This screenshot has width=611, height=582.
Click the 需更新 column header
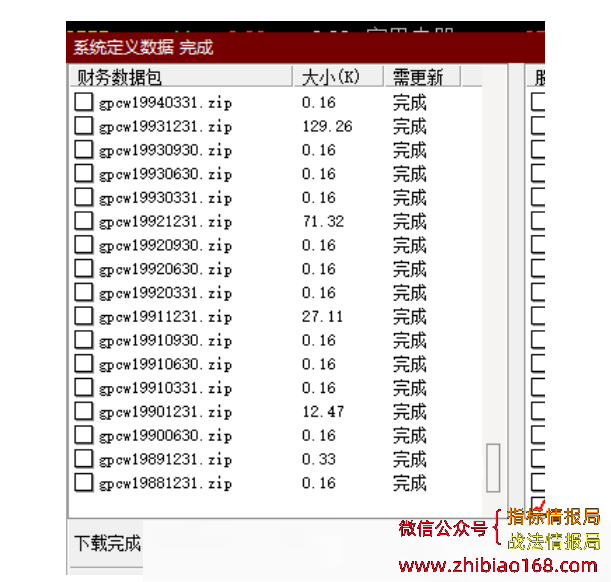[423, 76]
